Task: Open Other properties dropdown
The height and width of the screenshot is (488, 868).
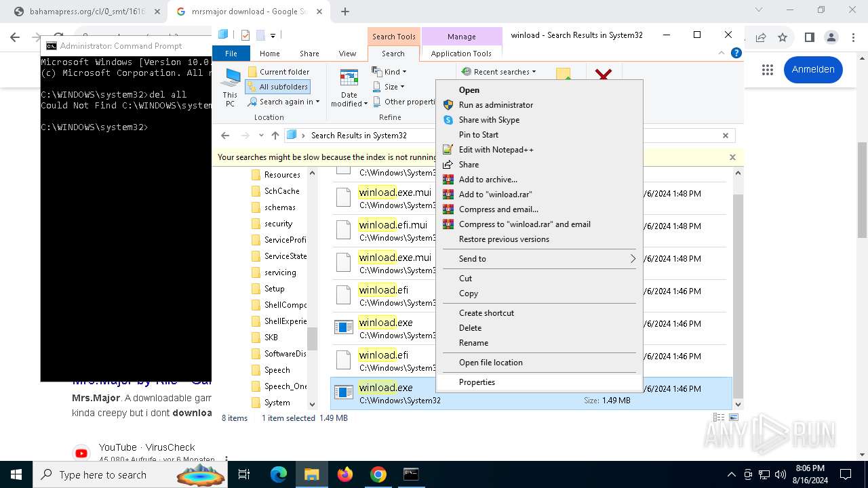Action: [x=404, y=102]
